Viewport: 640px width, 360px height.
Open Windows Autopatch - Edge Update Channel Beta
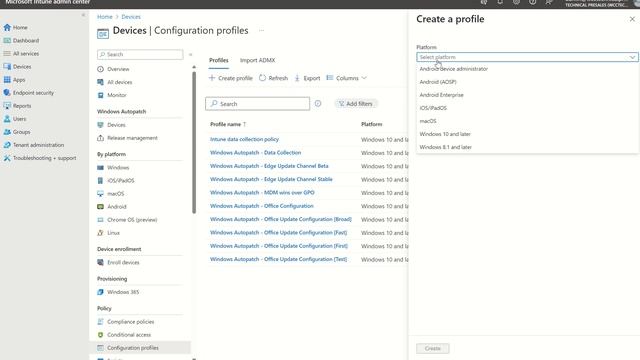[269, 166]
